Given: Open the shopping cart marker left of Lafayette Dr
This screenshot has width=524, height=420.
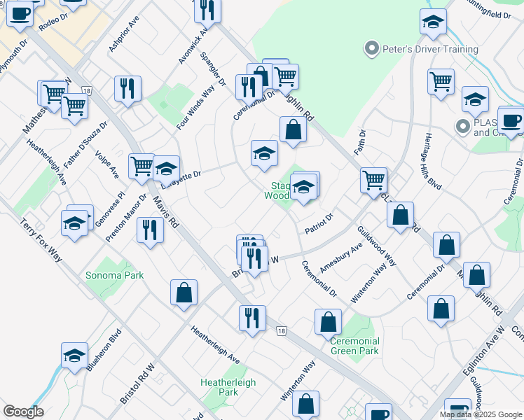Looking at the screenshot, I should [142, 166].
